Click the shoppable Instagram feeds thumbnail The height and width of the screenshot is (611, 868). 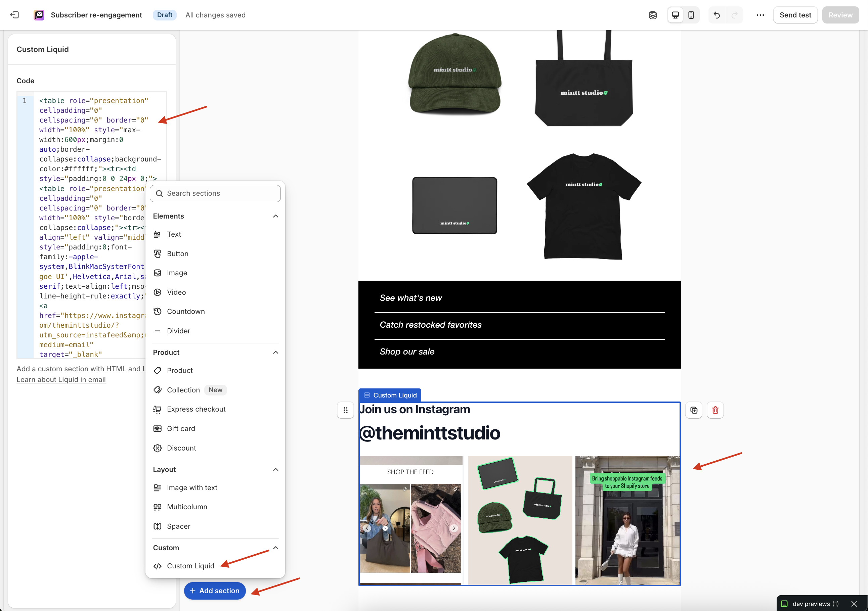click(x=627, y=520)
